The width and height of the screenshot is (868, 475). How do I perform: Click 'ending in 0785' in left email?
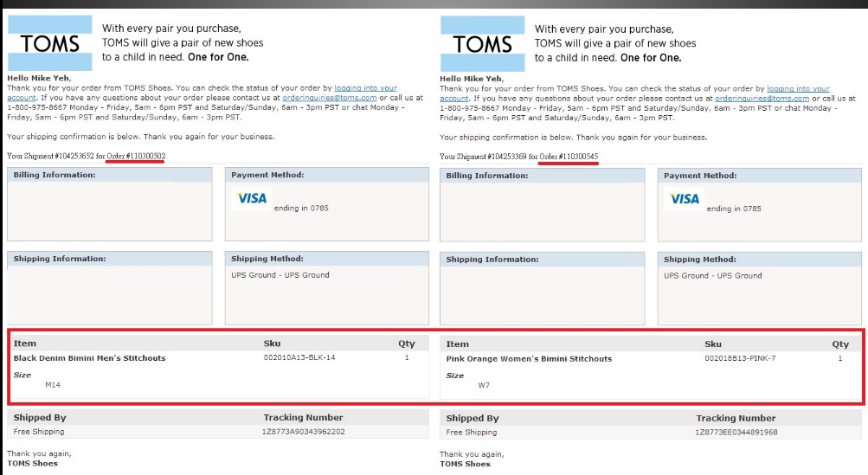301,209
